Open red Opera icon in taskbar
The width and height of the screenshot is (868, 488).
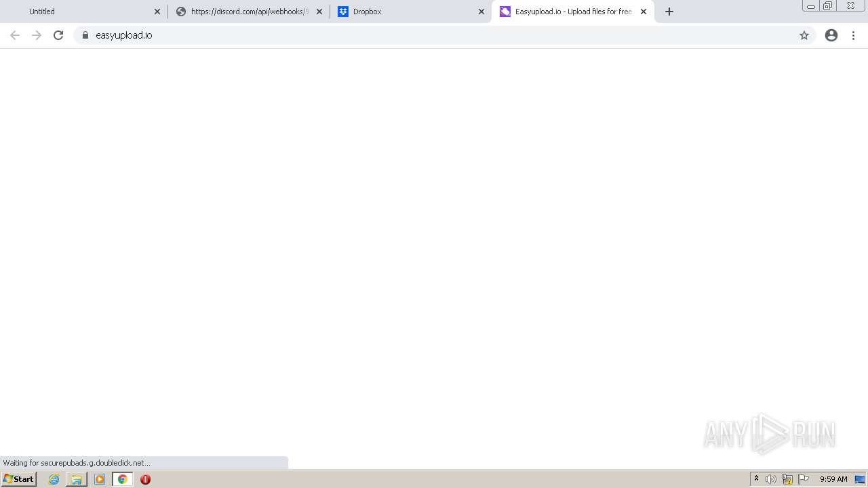[x=145, y=479]
